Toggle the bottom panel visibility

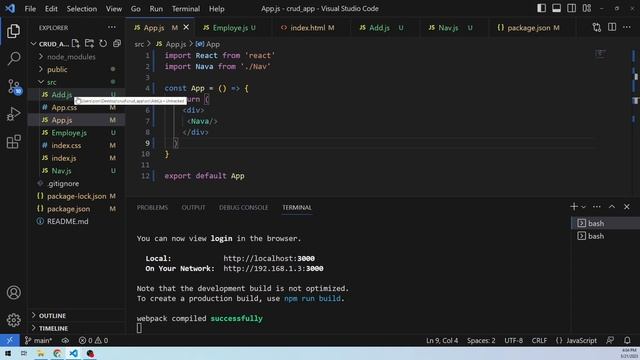tap(556, 8)
